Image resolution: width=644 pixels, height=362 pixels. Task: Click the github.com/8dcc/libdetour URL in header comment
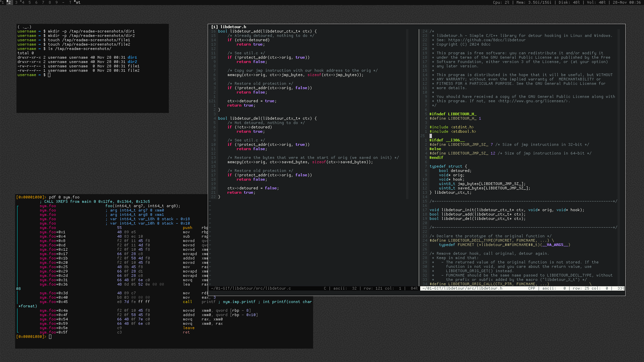(x=487, y=40)
